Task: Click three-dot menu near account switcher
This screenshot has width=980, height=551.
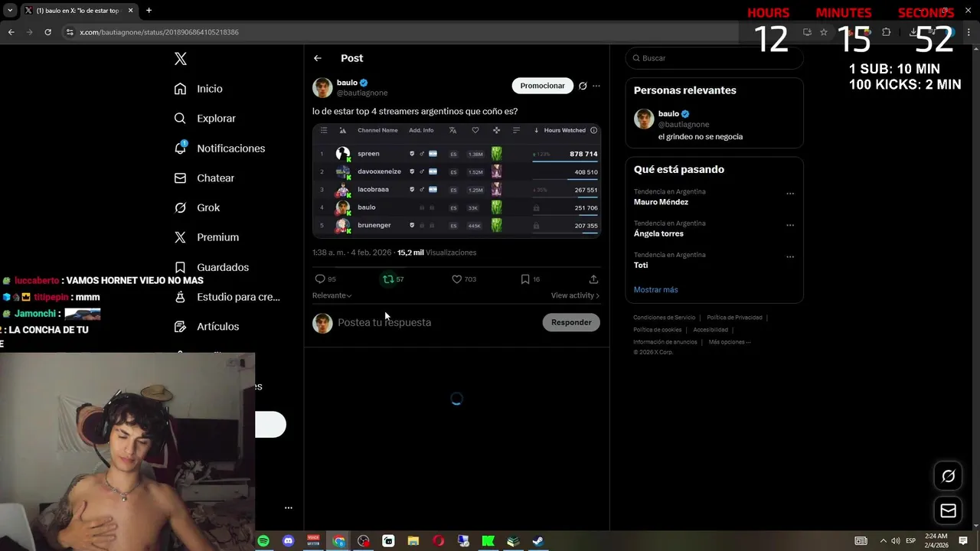Action: (x=289, y=507)
